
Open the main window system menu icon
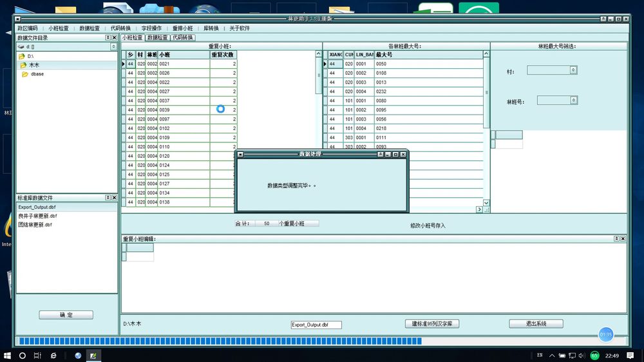point(17,19)
